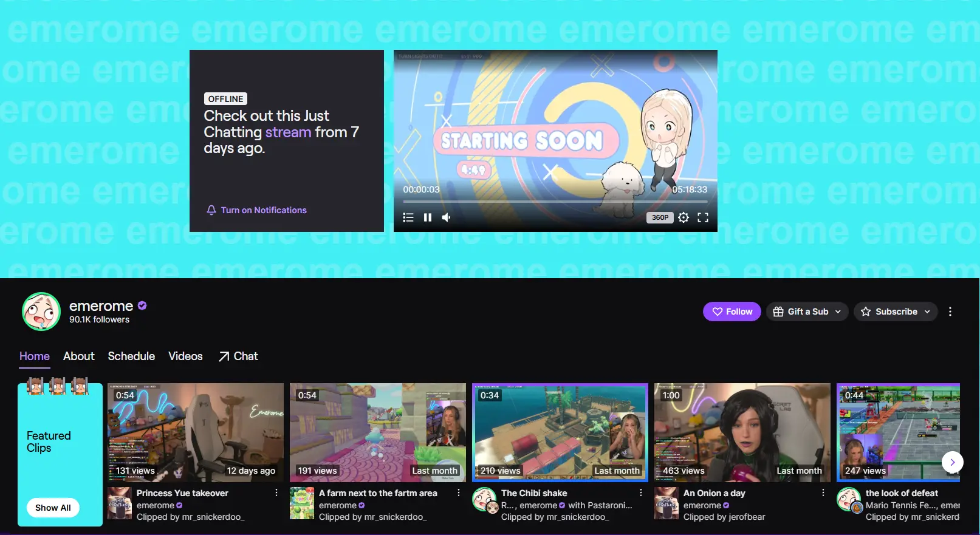
Task: Play The Chibi shake clip thumbnail
Action: (x=560, y=432)
